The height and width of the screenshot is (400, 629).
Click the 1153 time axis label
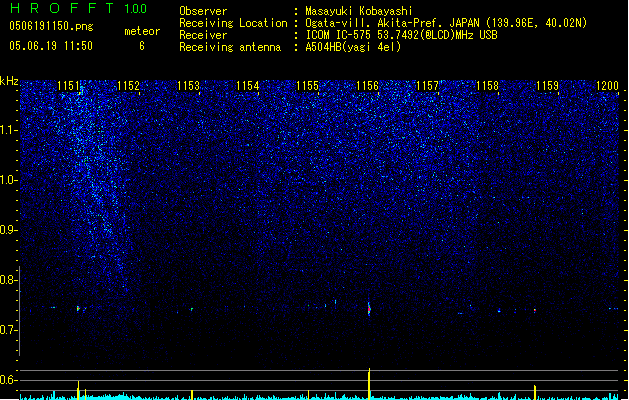[188, 85]
